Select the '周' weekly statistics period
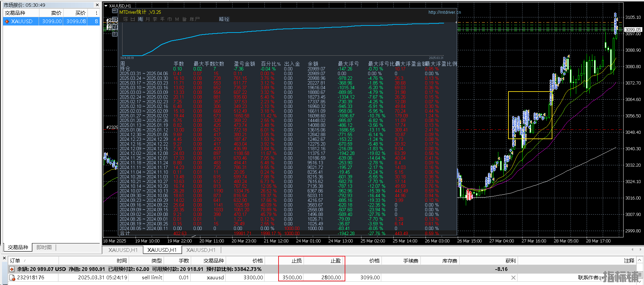The image size is (644, 285). 140,19
